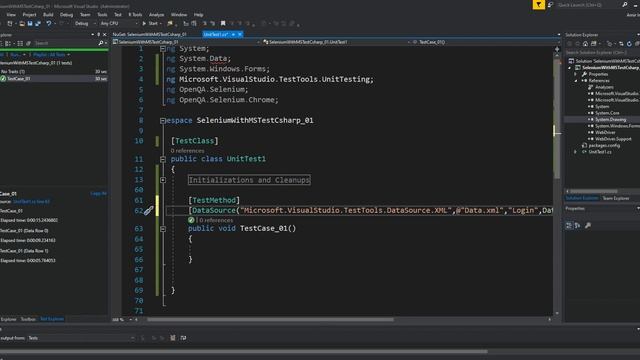Click the Test Explorer search field

pos(65,43)
